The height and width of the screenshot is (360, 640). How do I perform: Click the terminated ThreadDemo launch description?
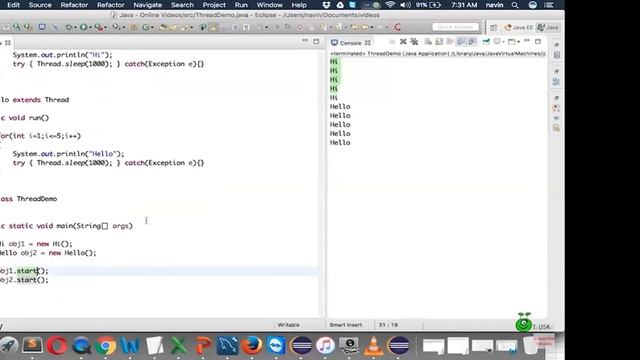(438, 53)
